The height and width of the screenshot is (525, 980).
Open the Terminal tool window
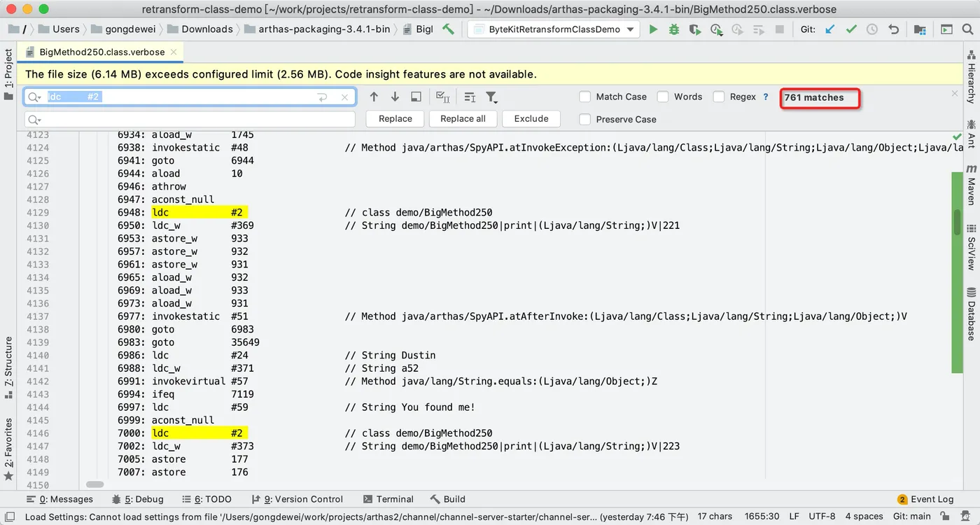pyautogui.click(x=388, y=499)
